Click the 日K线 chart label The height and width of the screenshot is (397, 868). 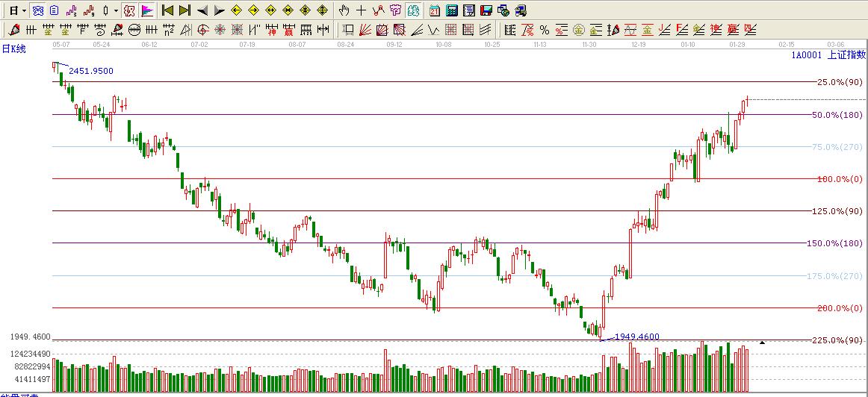pyautogui.click(x=13, y=49)
